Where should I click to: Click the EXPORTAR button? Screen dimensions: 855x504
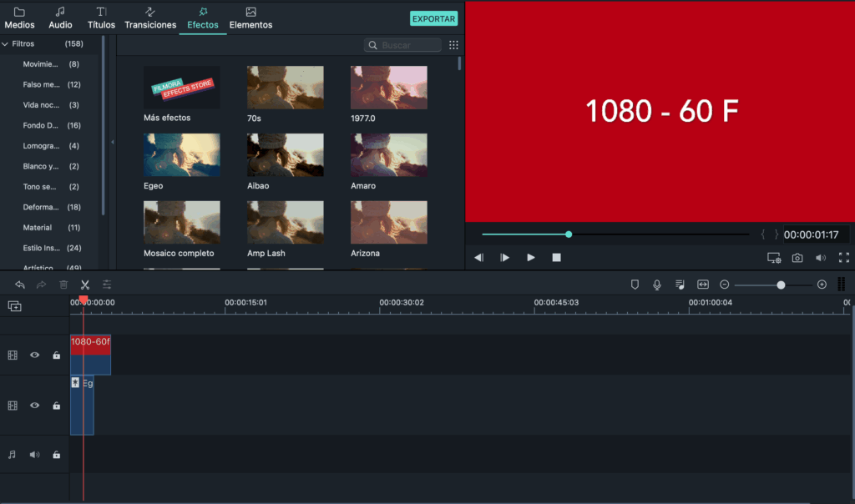(433, 17)
